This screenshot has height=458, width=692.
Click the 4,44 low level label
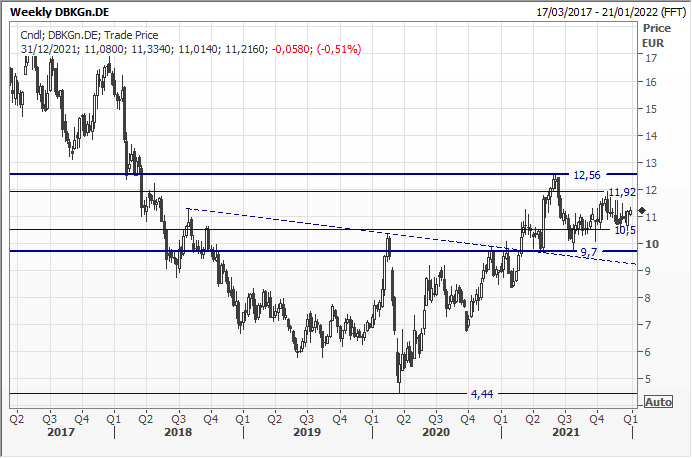pyautogui.click(x=483, y=394)
